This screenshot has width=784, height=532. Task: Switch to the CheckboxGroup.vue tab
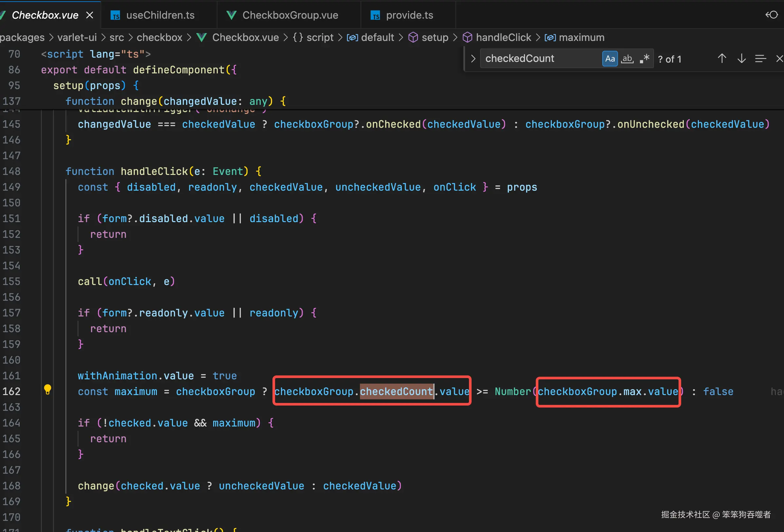[290, 15]
